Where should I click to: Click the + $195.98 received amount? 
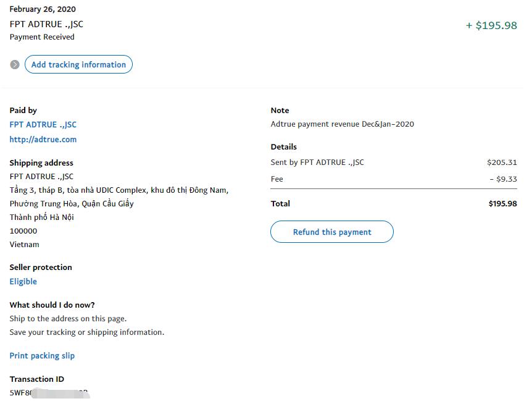(x=491, y=25)
